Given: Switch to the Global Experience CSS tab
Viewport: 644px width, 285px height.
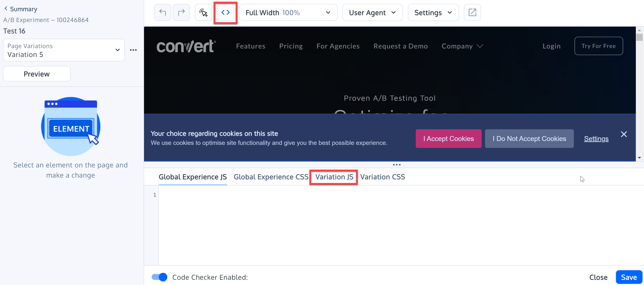Looking at the screenshot, I should 271,177.
